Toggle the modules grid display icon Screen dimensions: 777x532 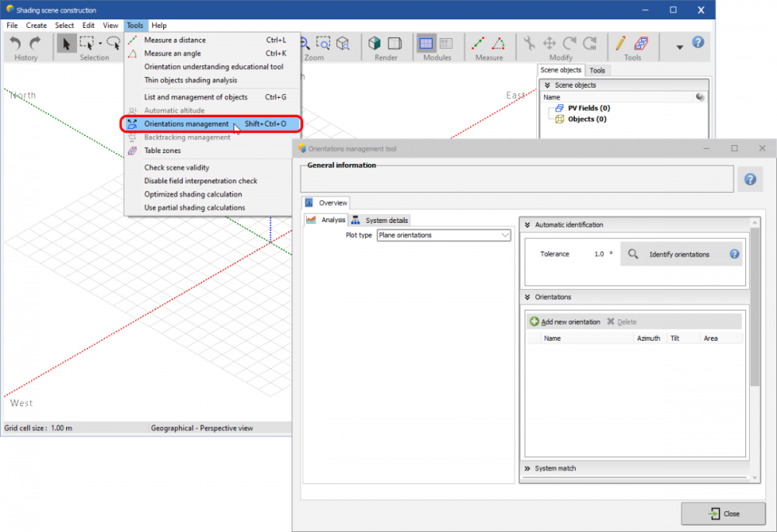pyautogui.click(x=426, y=43)
